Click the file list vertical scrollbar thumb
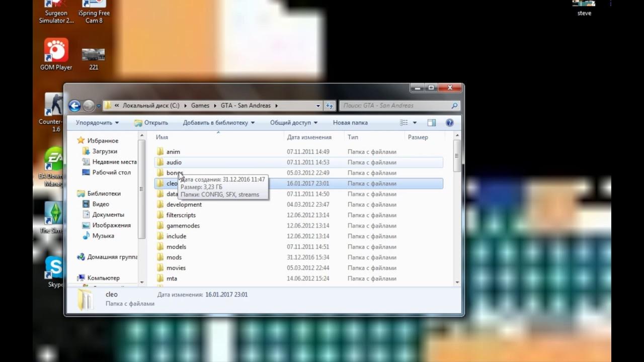This screenshot has height=362, width=644. 457,155
